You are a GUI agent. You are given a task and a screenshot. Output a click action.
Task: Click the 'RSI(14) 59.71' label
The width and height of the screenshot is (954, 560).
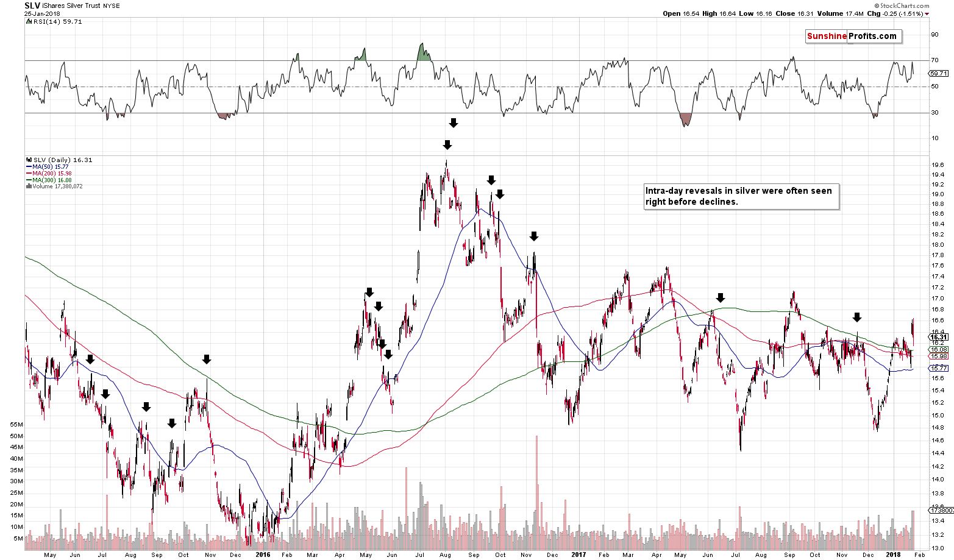tap(57, 21)
